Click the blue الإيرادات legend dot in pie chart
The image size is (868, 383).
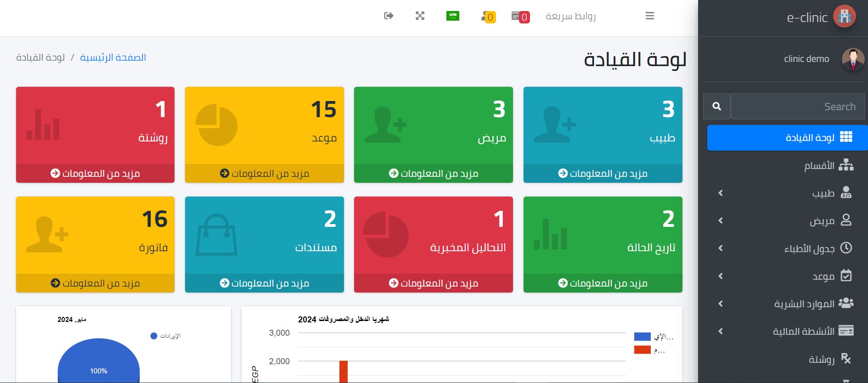coord(154,336)
